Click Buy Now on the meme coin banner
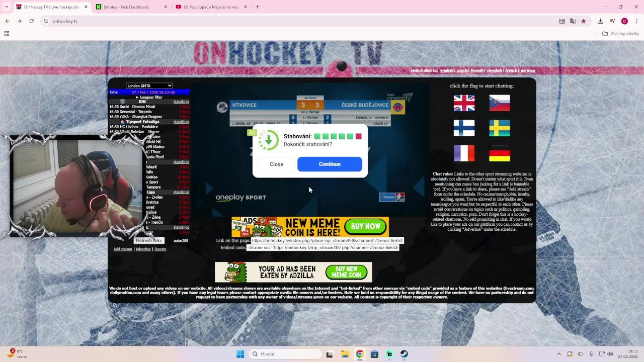Screen dimensions: 644x362 366,227
